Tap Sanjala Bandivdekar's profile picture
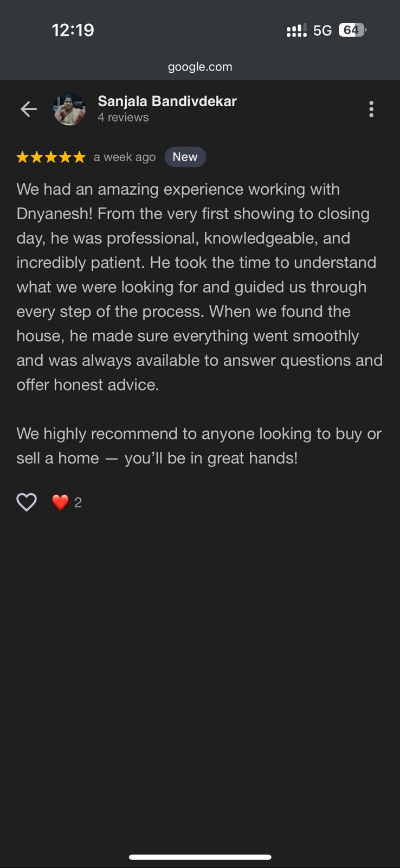The image size is (400, 868). click(x=69, y=109)
